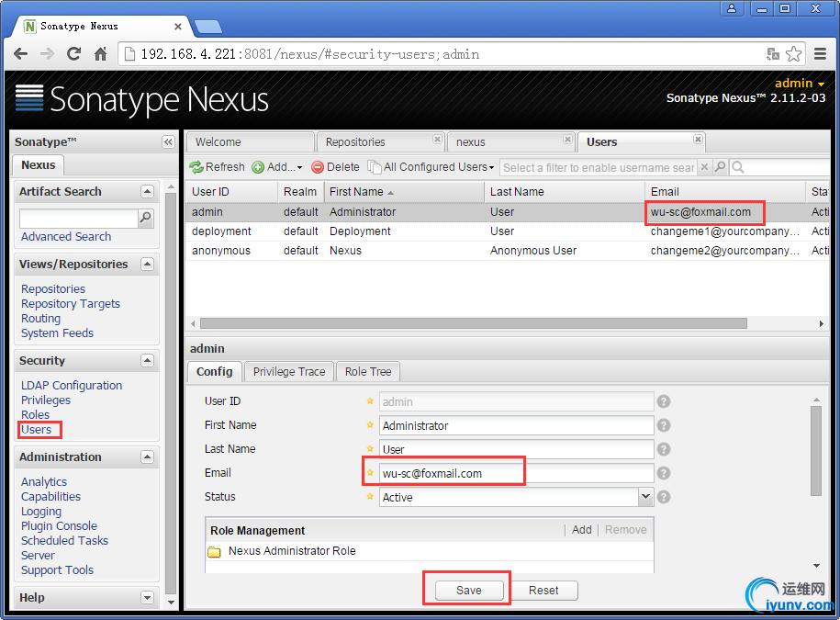Screen dimensions: 840x620
Task: Sort by First Name column header
Action: tap(404, 192)
